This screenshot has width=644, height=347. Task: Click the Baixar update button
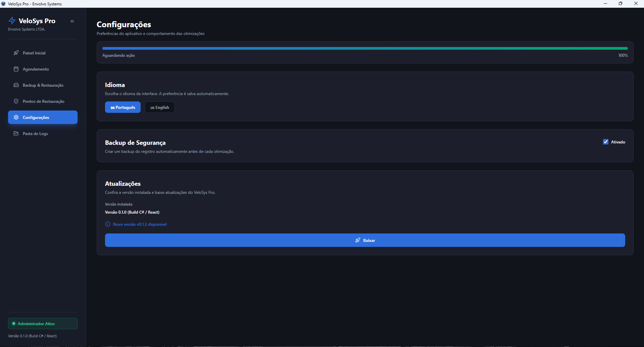[x=365, y=240]
